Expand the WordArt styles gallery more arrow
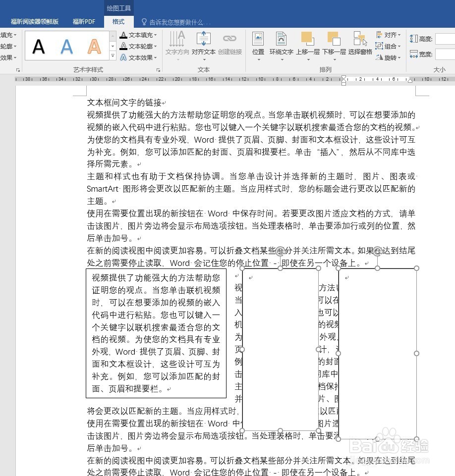The width and height of the screenshot is (455, 476). click(x=113, y=56)
